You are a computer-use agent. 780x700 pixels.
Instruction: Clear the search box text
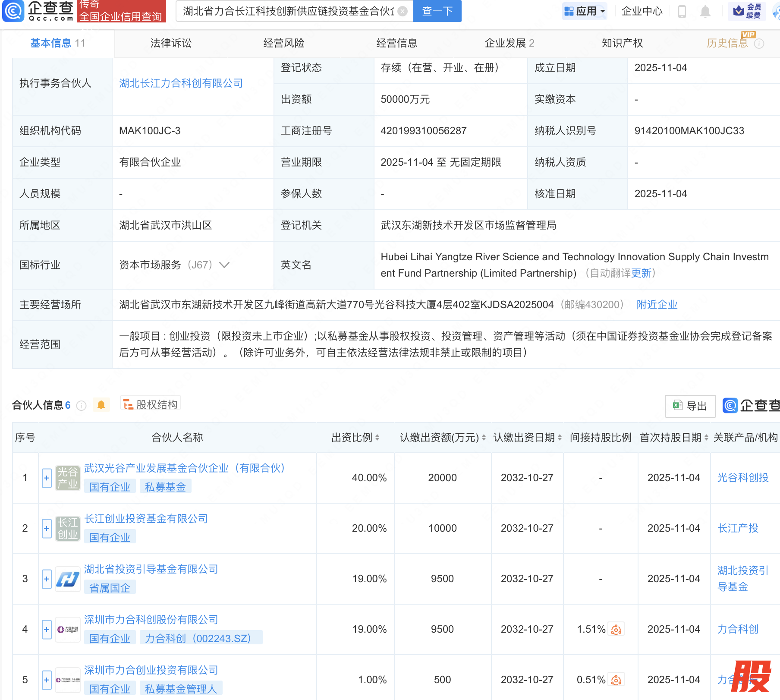(402, 11)
